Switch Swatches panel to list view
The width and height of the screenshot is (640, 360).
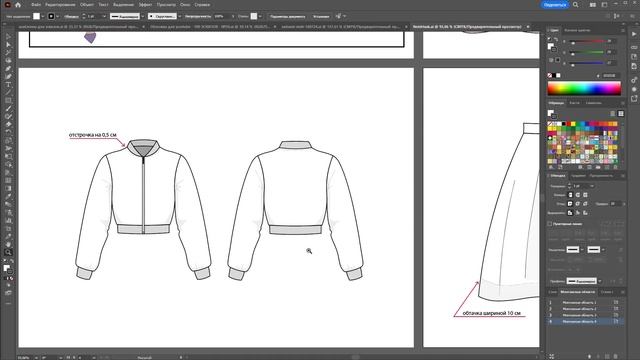click(613, 113)
